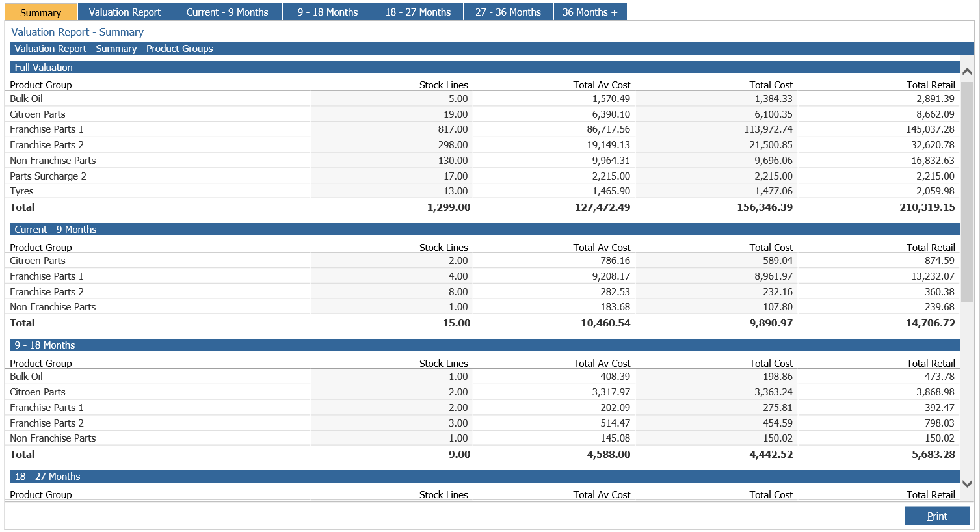Open the Valuation Report tab
Viewport: 980px width, 532px height.
125,12
